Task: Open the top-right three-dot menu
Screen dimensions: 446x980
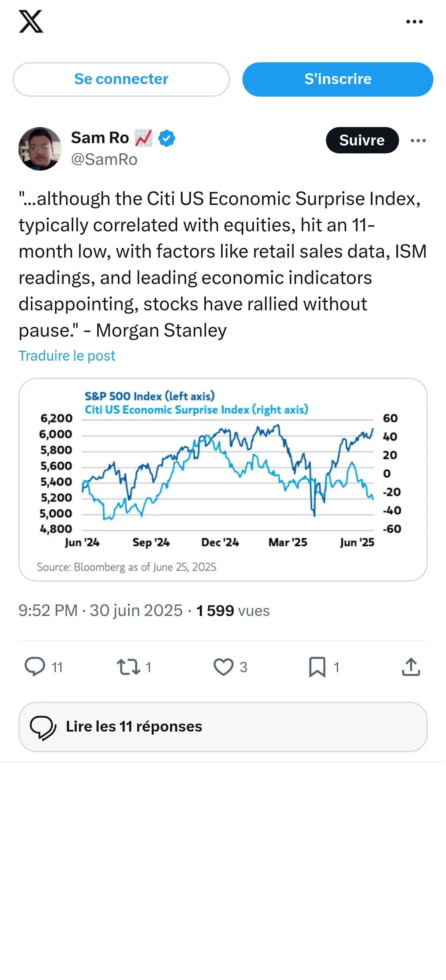Action: pyautogui.click(x=414, y=22)
